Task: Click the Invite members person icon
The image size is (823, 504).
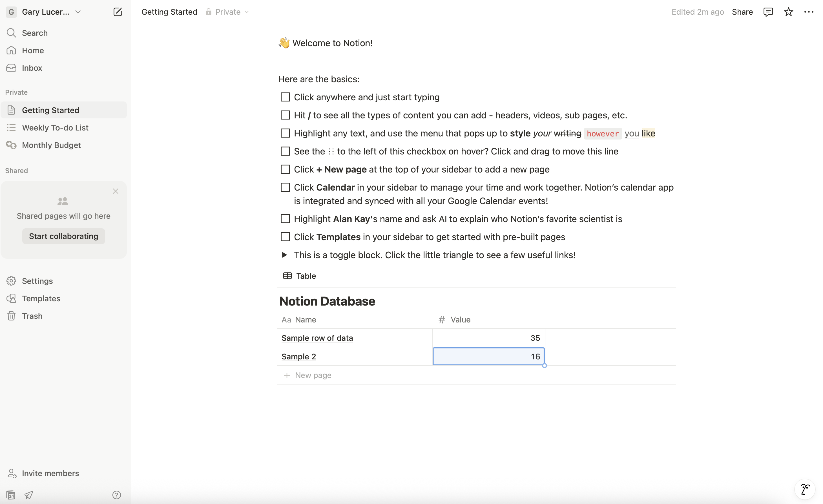Action: (12, 473)
